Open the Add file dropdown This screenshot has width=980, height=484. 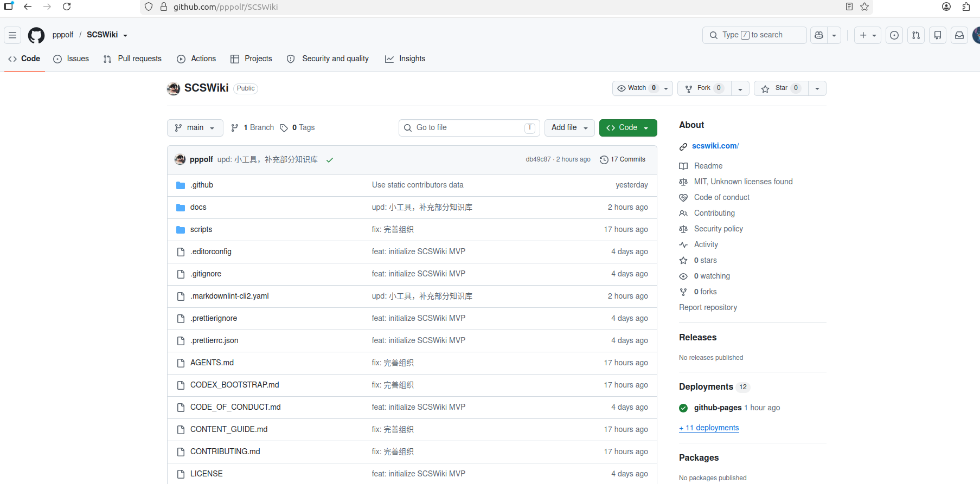tap(569, 128)
